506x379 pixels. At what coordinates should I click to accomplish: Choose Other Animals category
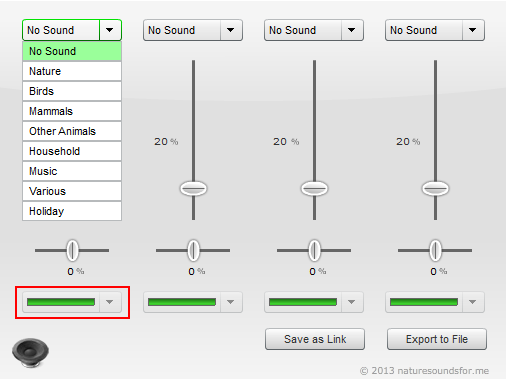click(x=72, y=131)
